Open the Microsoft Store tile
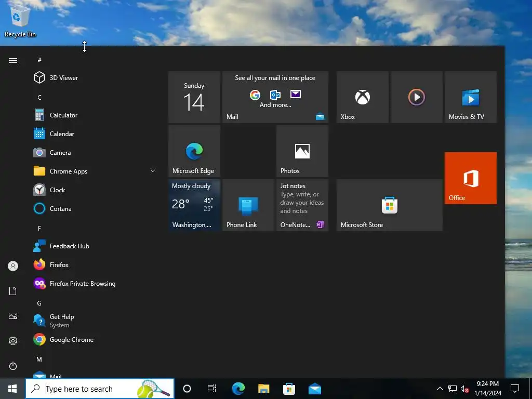Screen dimensions: 532x399 point(390,205)
